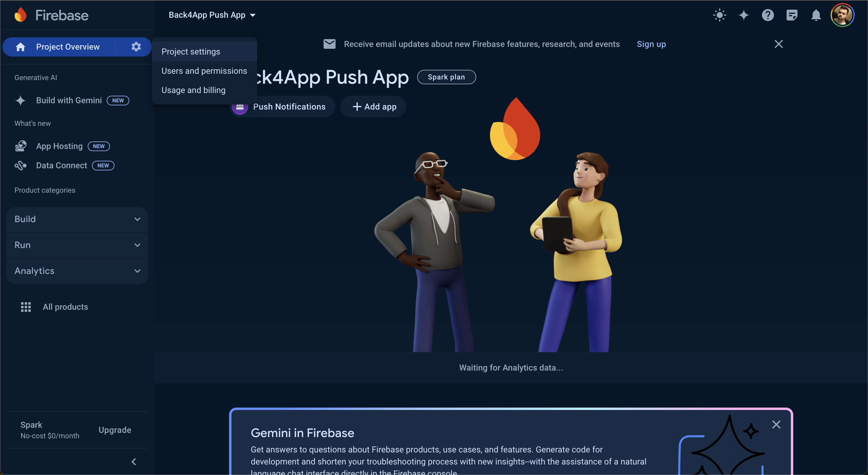Select Users and permissions menu entry
The image size is (868, 475).
pos(205,71)
